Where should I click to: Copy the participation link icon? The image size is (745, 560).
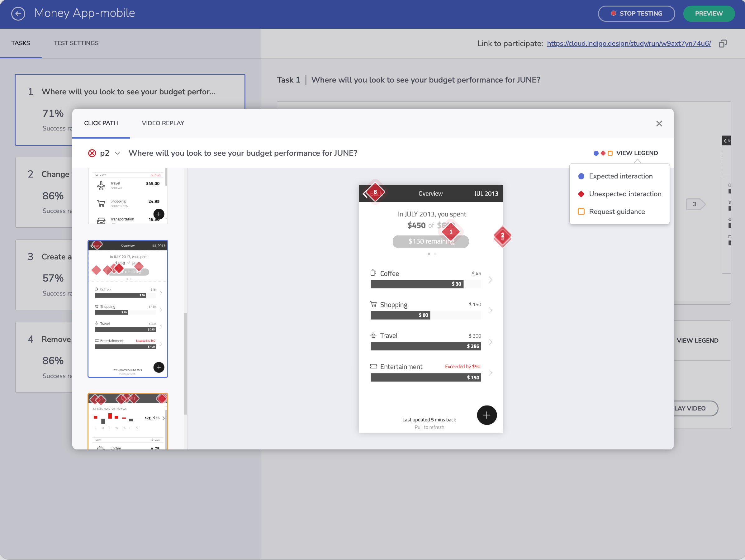(723, 43)
